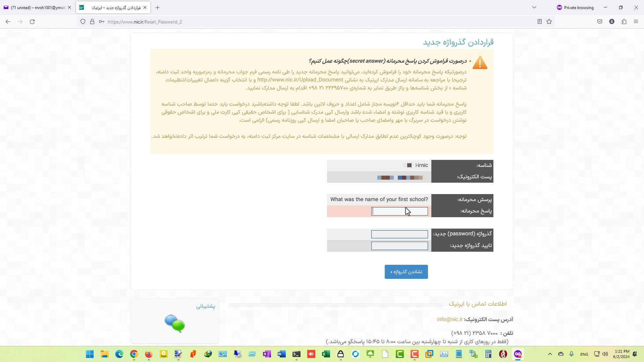Open Google Chrome from the taskbar
This screenshot has height=362, width=644.
pyautogui.click(x=134, y=354)
